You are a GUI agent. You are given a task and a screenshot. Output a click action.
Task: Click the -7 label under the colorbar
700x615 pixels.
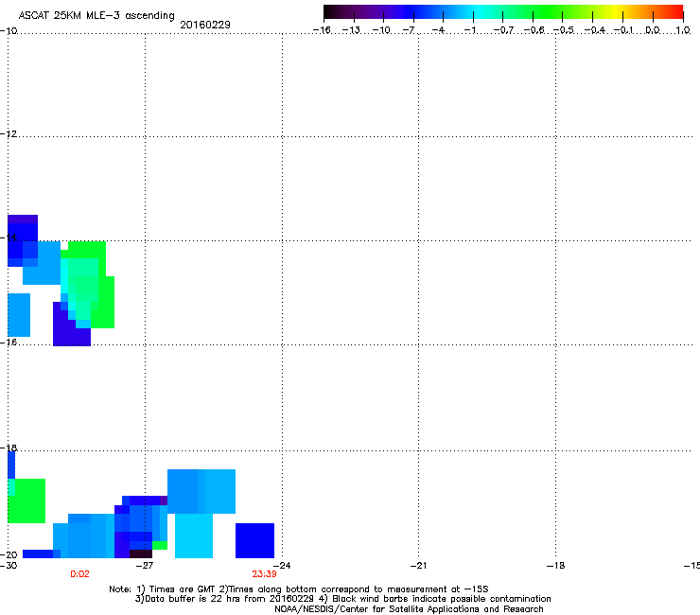(409, 30)
